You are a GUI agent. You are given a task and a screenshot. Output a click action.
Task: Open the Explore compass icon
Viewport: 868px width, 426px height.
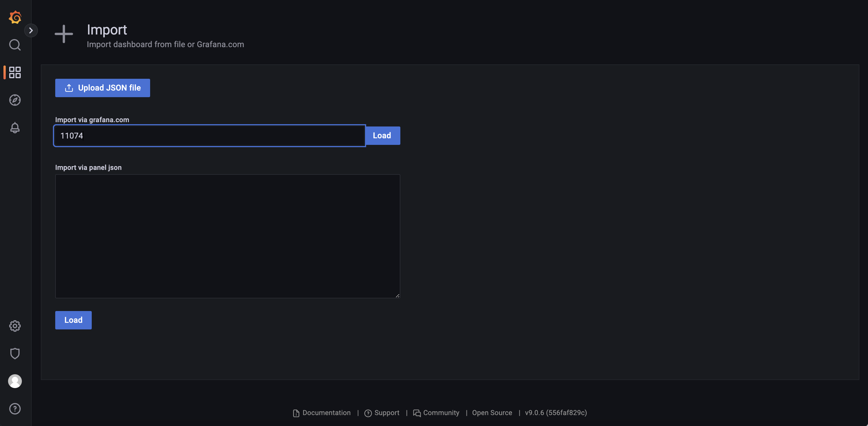pyautogui.click(x=15, y=100)
